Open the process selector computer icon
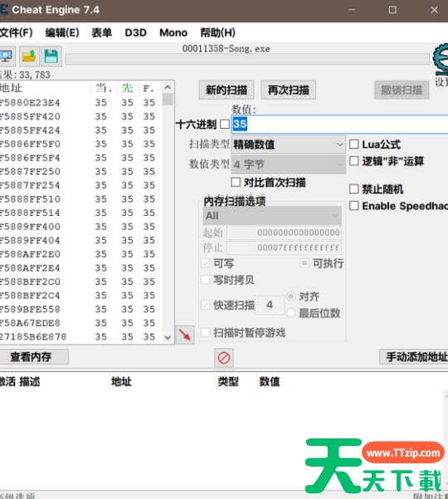 coord(7,56)
